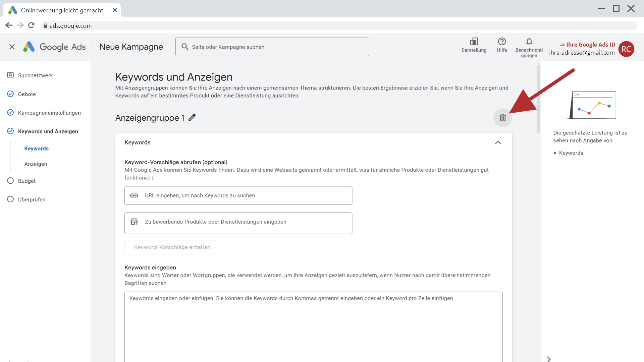Click the Google Ads logo
The width and height of the screenshot is (644, 362).
pos(54,47)
